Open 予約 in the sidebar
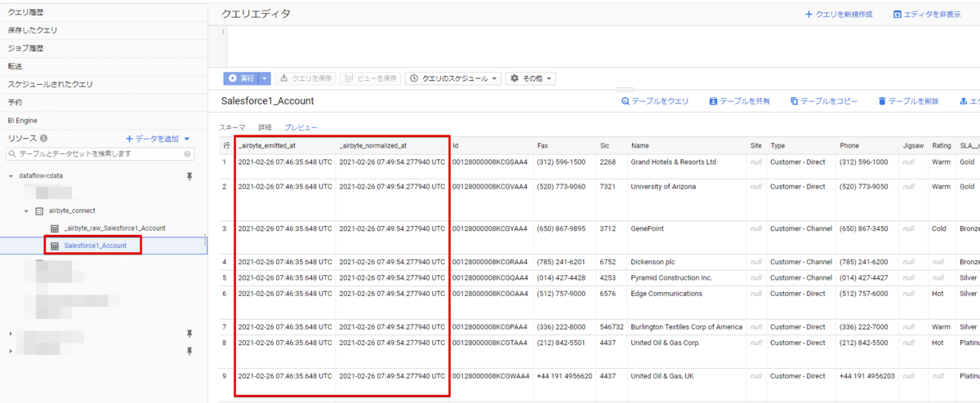Viewport: 980px width, 403px height. pos(15,102)
